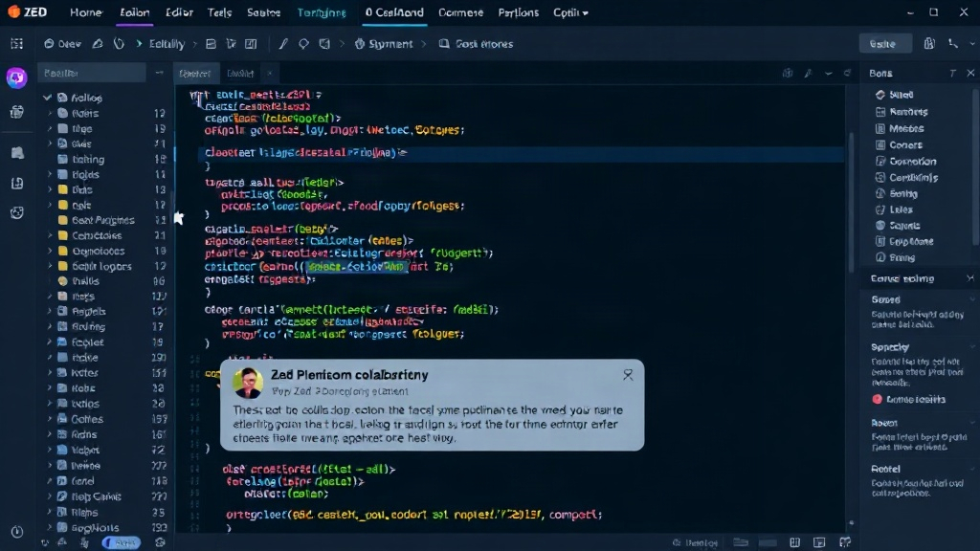Click the Deev button in toolbar
Viewport: 980px width, 551px height.
[62, 44]
